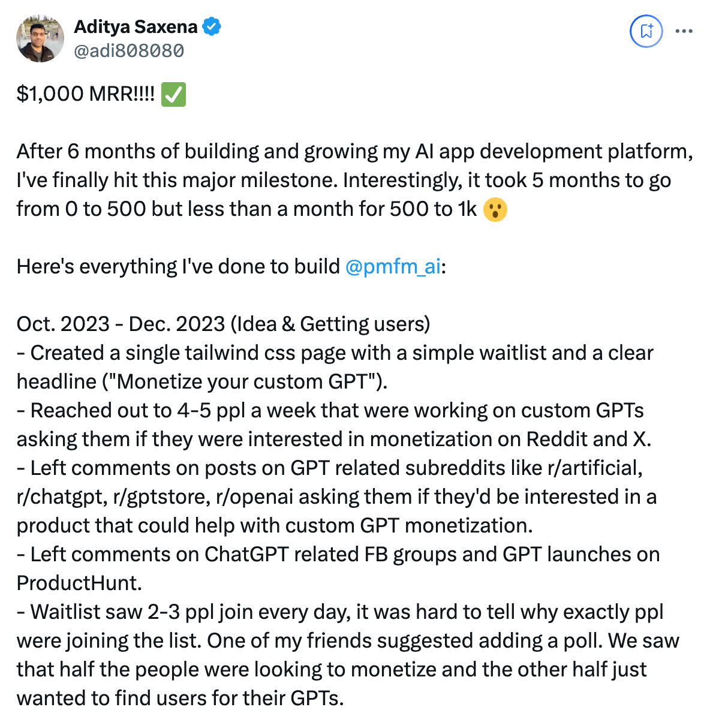The image size is (710, 728).
Task: Open the @pmfm_ai mention link
Action: pyautogui.click(x=393, y=266)
